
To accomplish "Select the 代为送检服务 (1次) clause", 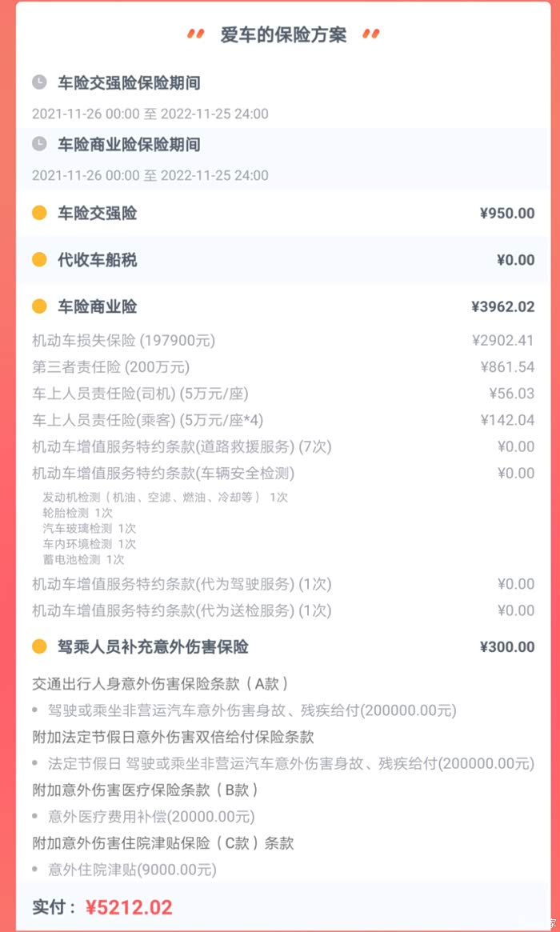I will (182, 610).
